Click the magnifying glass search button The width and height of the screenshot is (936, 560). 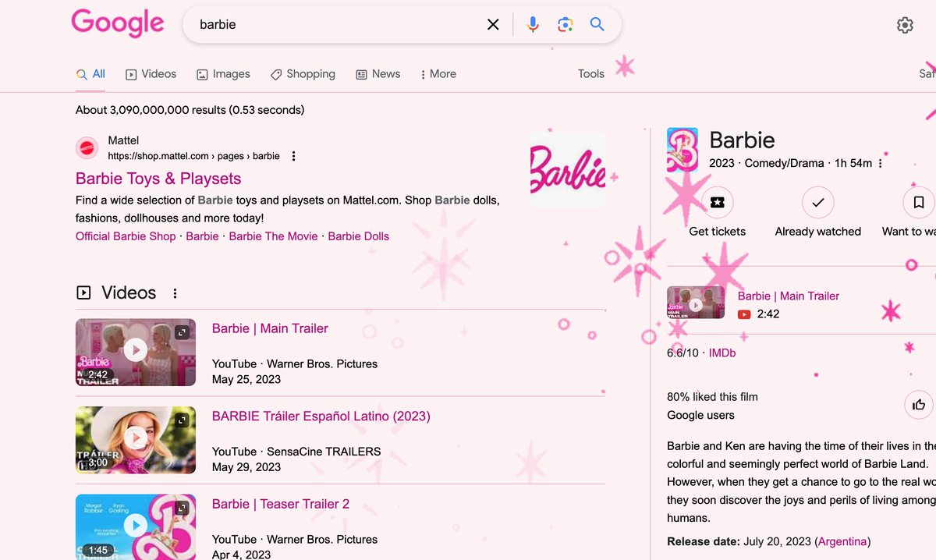(x=597, y=25)
